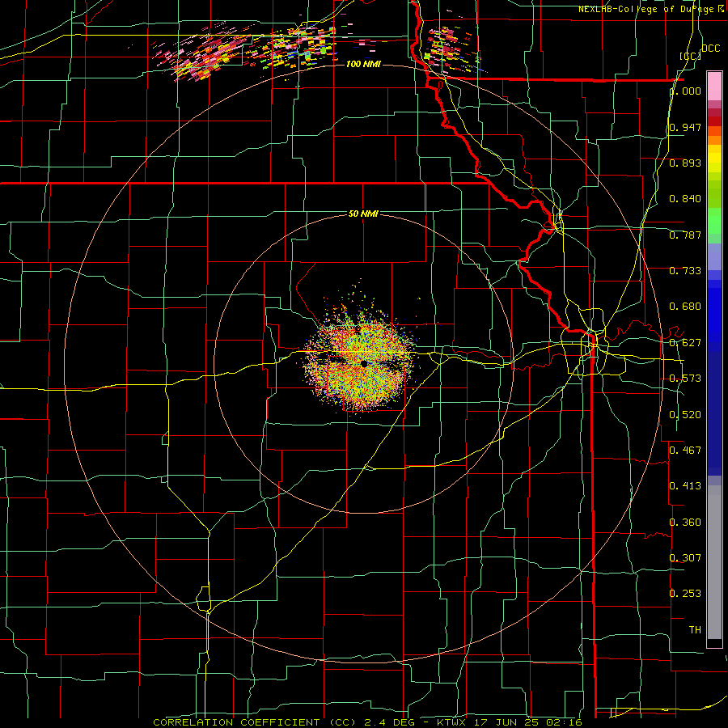This screenshot has height=728, width=728.
Task: Select the 0.573 scale value
Action: (685, 379)
